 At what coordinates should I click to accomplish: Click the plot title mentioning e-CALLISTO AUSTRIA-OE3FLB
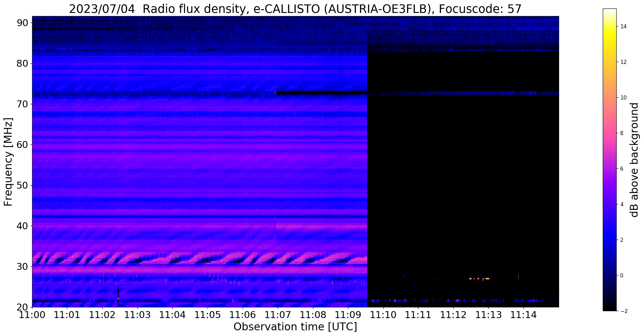[x=295, y=9]
